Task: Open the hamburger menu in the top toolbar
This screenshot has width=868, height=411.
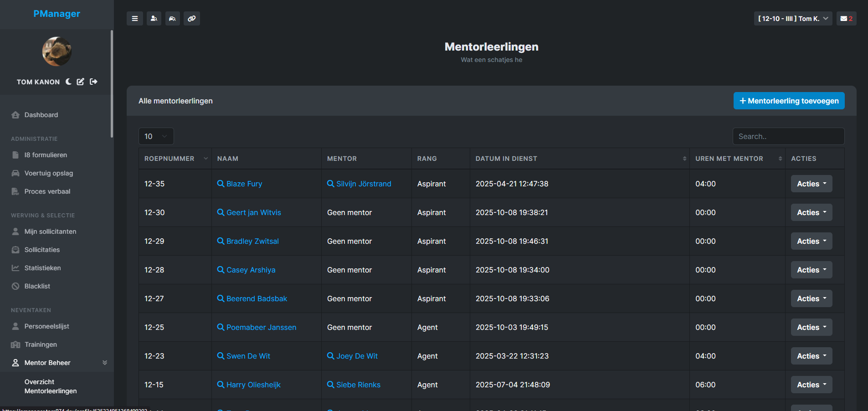Action: pos(134,18)
